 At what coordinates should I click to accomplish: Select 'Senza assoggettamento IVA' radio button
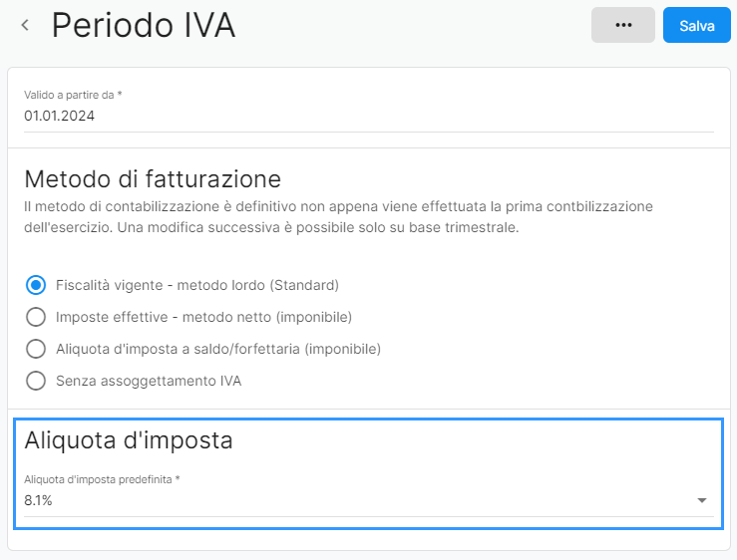coord(36,381)
